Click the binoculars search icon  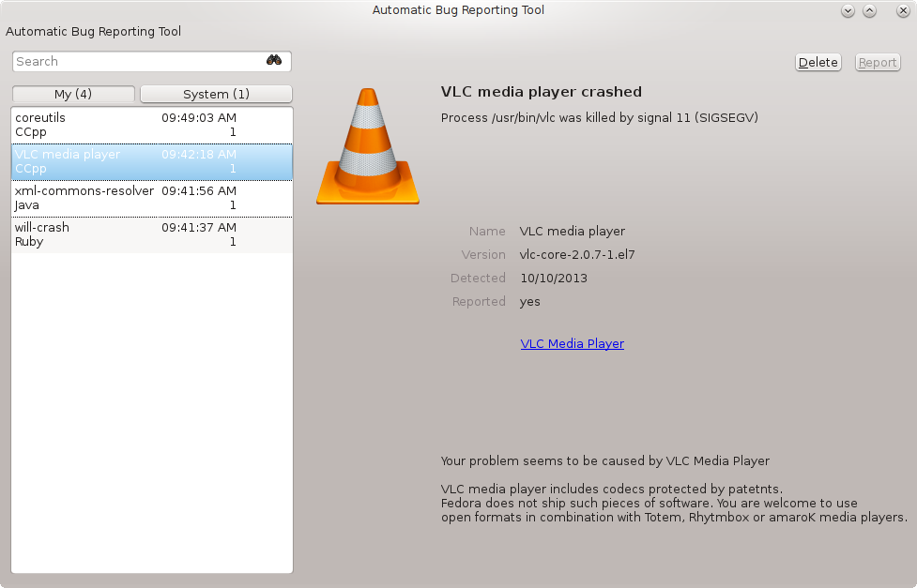[x=274, y=61]
